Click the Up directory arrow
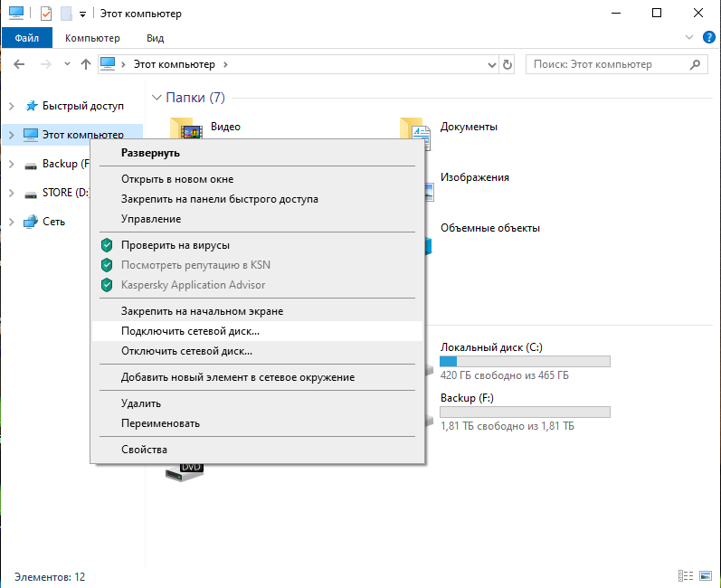Viewport: 721px width, 588px height. (x=86, y=64)
